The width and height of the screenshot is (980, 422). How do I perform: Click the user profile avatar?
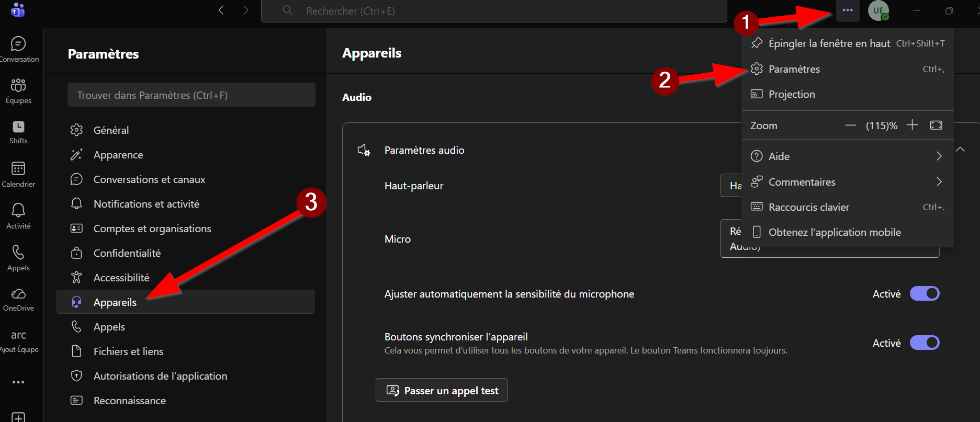point(878,10)
